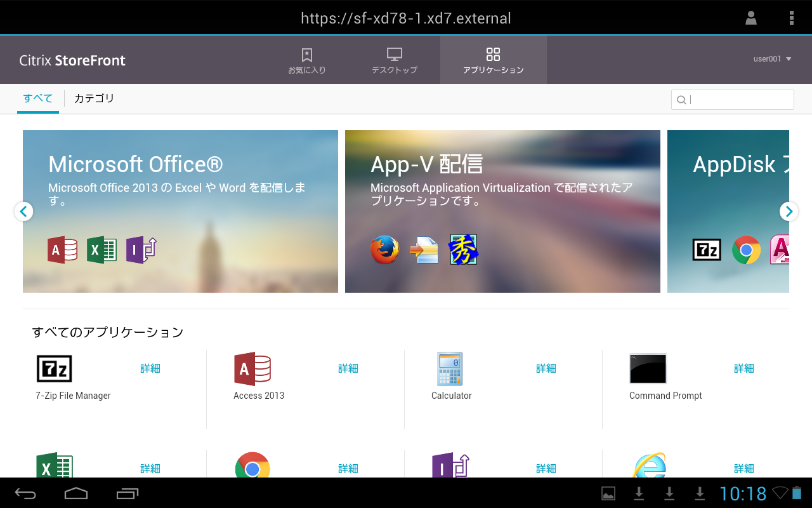Open 詳細 details for the InfoPath row

coord(546,469)
